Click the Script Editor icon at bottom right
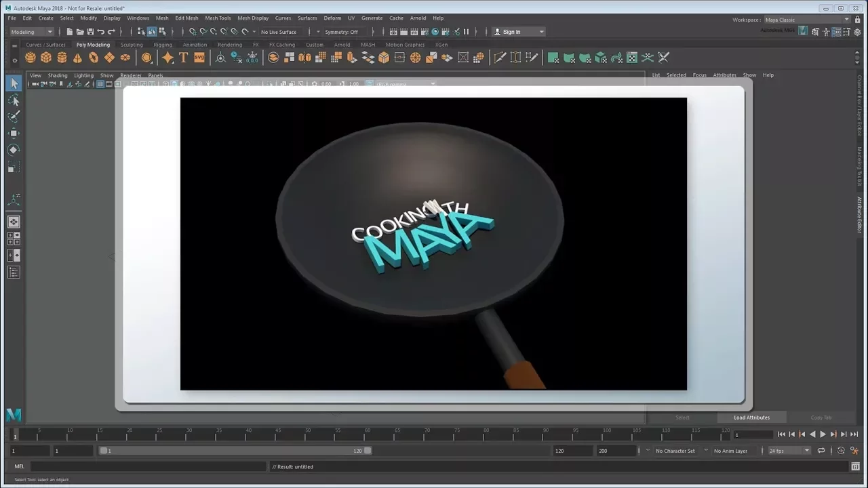868x488 pixels. point(855,466)
